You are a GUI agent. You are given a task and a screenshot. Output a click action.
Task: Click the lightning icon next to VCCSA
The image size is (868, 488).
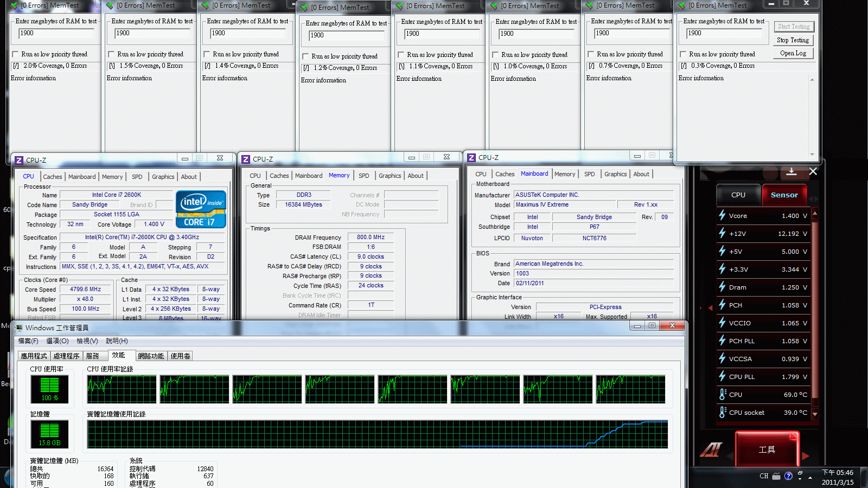(722, 358)
